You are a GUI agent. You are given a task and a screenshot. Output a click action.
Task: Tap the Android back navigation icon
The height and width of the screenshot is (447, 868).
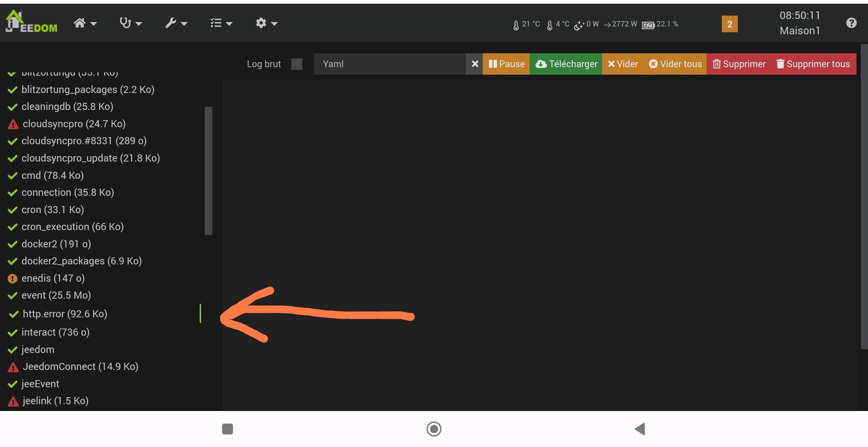click(640, 429)
